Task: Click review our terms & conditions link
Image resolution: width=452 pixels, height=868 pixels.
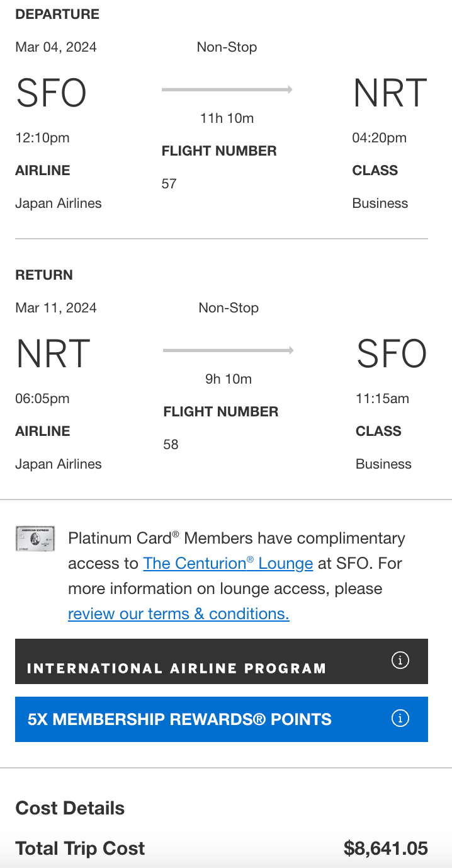Action: click(x=178, y=614)
